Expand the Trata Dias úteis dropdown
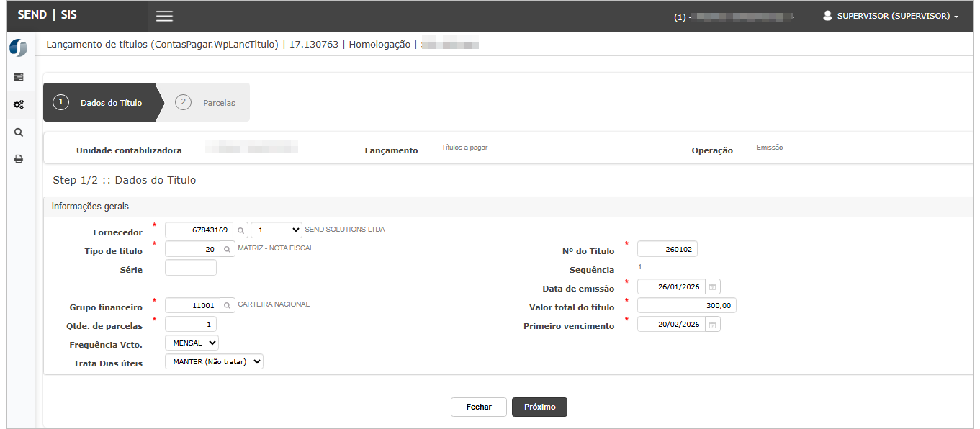980x429 pixels. click(214, 362)
